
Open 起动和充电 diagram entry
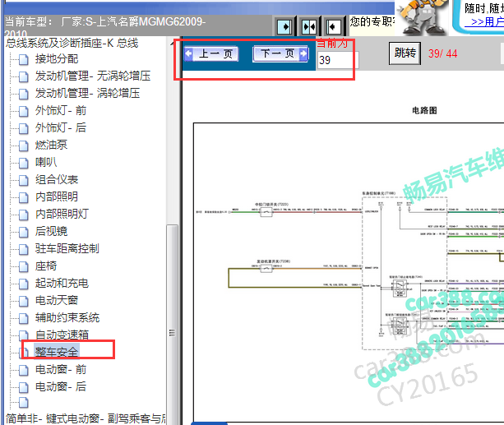click(x=62, y=284)
